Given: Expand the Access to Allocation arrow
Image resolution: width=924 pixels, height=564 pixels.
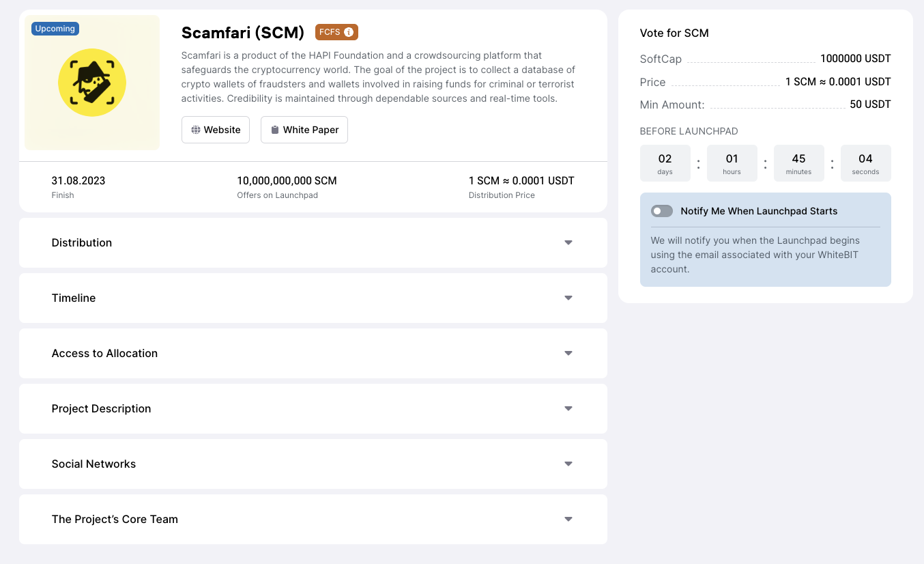Looking at the screenshot, I should tap(568, 353).
